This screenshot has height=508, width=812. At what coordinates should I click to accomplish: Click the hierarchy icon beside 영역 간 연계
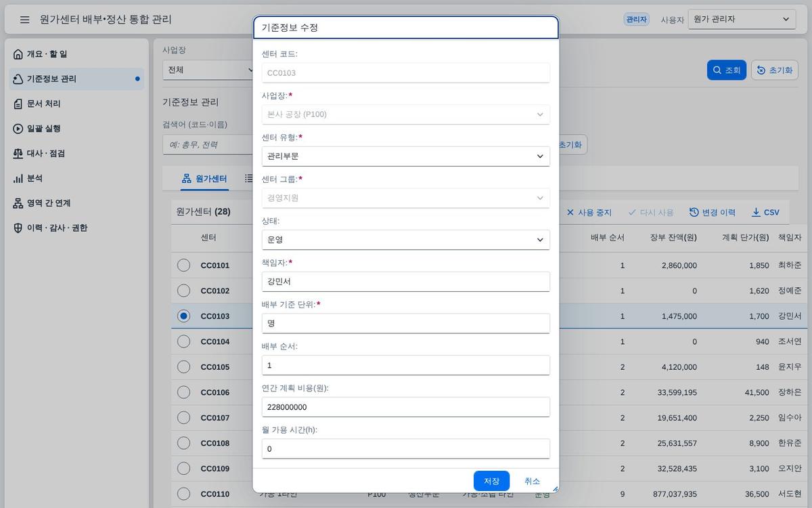[x=18, y=203]
